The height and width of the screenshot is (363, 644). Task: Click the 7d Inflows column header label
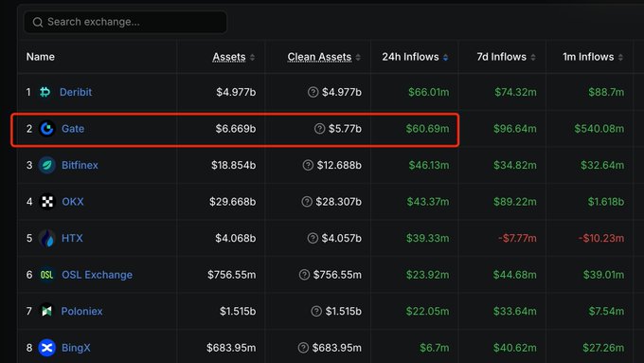[502, 57]
